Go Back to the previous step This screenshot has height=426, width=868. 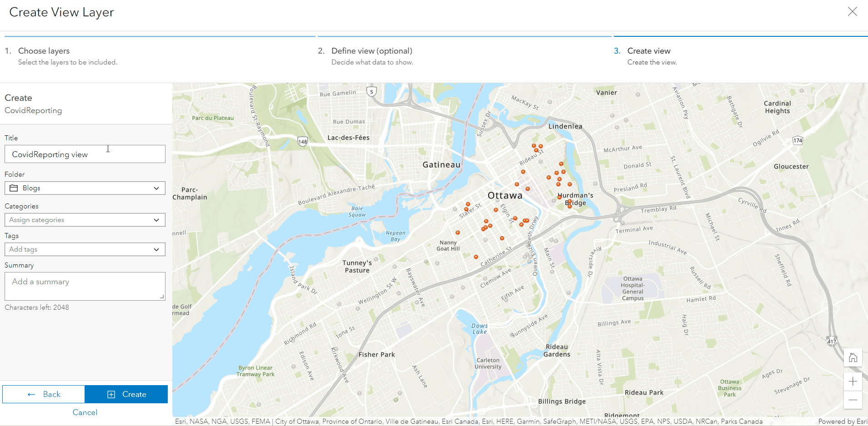44,394
